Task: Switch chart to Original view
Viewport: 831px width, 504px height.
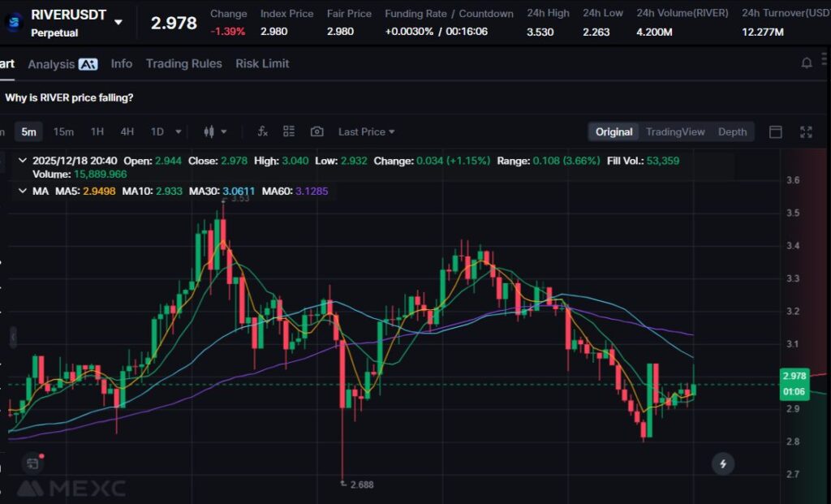Action: [614, 131]
